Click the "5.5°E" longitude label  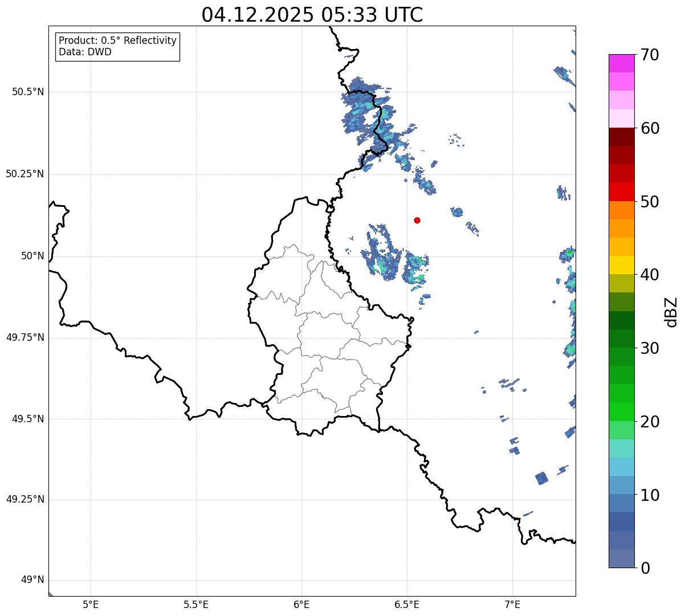(x=196, y=604)
